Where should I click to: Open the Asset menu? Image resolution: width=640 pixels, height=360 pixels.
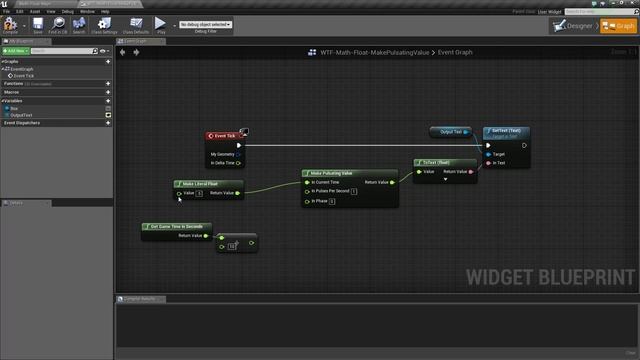35,11
